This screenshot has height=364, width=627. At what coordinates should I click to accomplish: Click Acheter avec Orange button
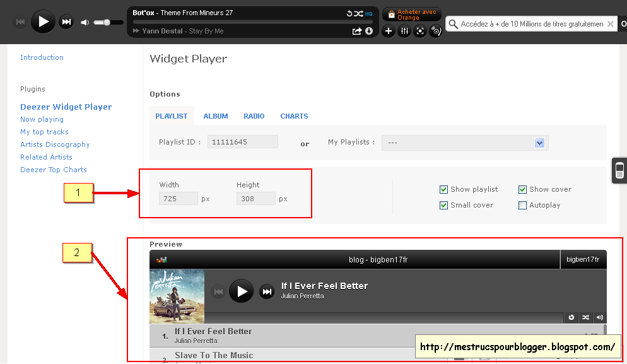pos(412,15)
